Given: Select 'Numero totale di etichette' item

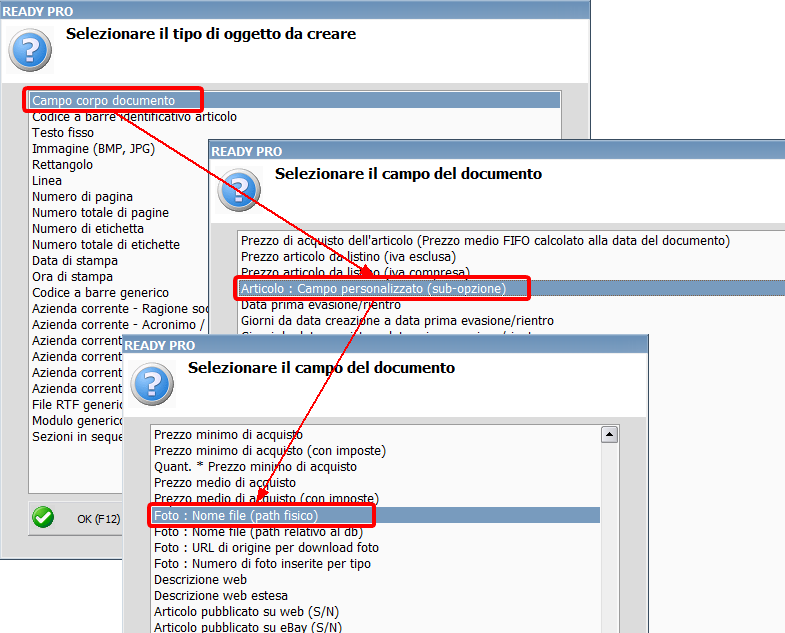Looking at the screenshot, I should [x=106, y=245].
